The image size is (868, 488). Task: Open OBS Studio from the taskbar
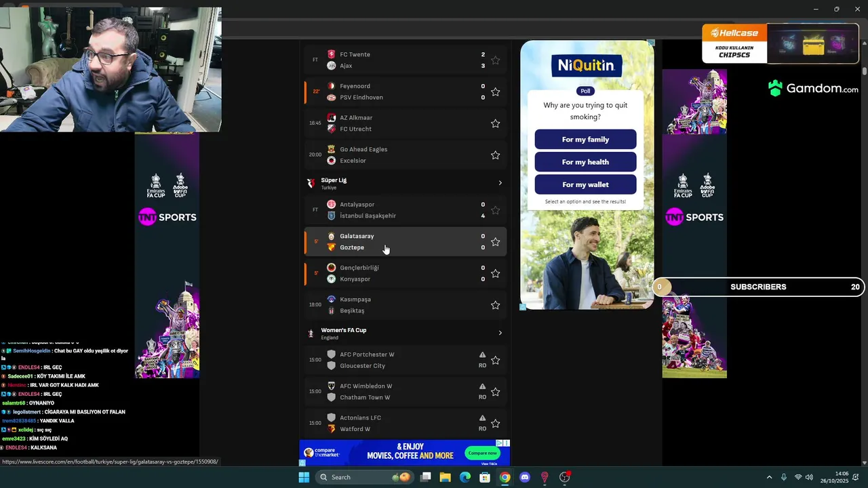(564, 477)
